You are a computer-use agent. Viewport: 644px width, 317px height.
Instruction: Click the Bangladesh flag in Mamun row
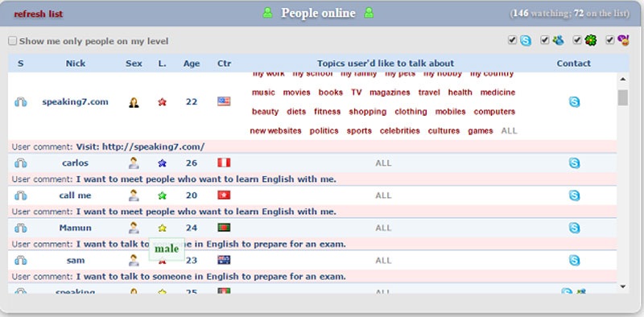pos(224,228)
